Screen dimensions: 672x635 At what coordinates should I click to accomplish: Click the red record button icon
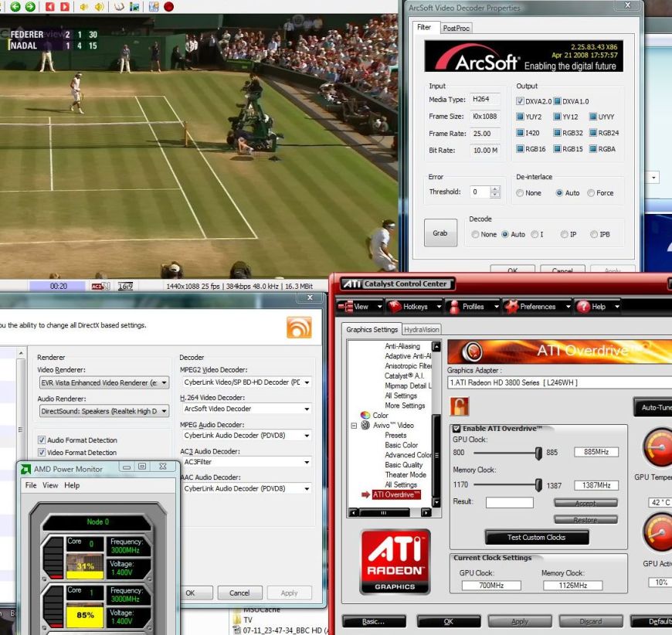[169, 6]
